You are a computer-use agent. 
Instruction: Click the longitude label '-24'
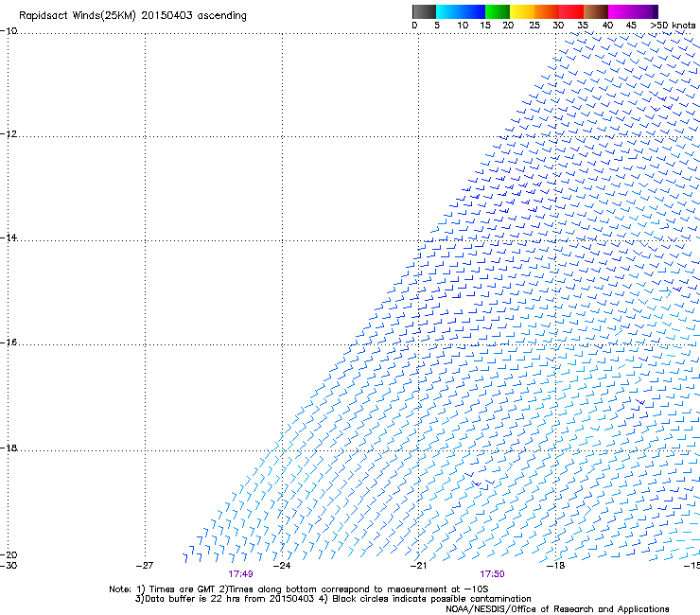coord(282,566)
